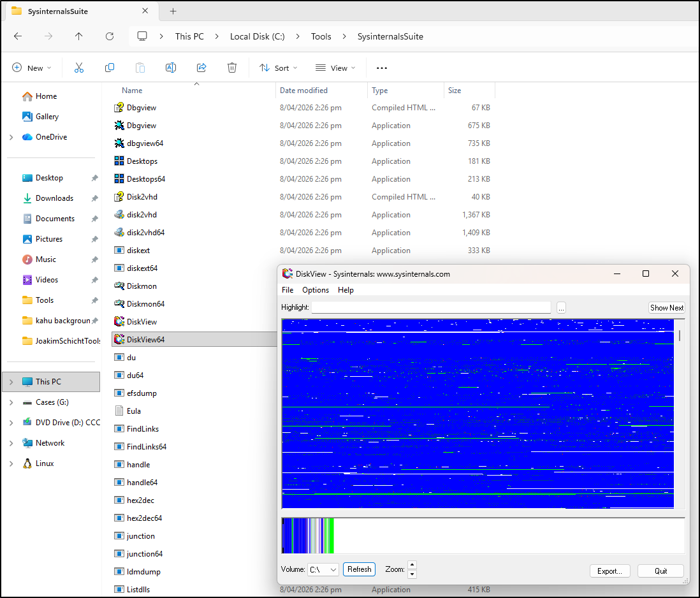Click the Cut scissors icon
This screenshot has height=598, width=700.
[x=79, y=68]
